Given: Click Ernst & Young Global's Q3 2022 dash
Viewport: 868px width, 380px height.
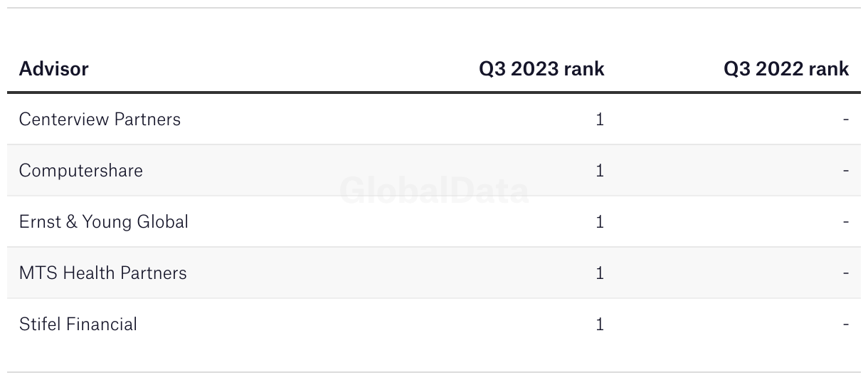Looking at the screenshot, I should pyautogui.click(x=846, y=222).
